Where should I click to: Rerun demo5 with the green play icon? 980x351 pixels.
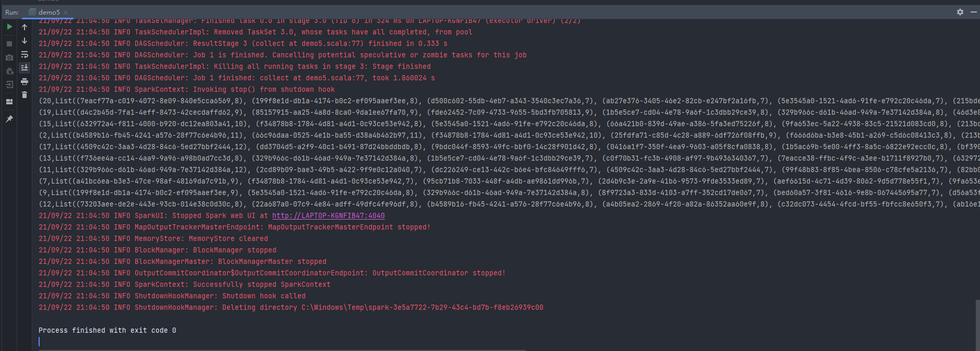(9, 27)
